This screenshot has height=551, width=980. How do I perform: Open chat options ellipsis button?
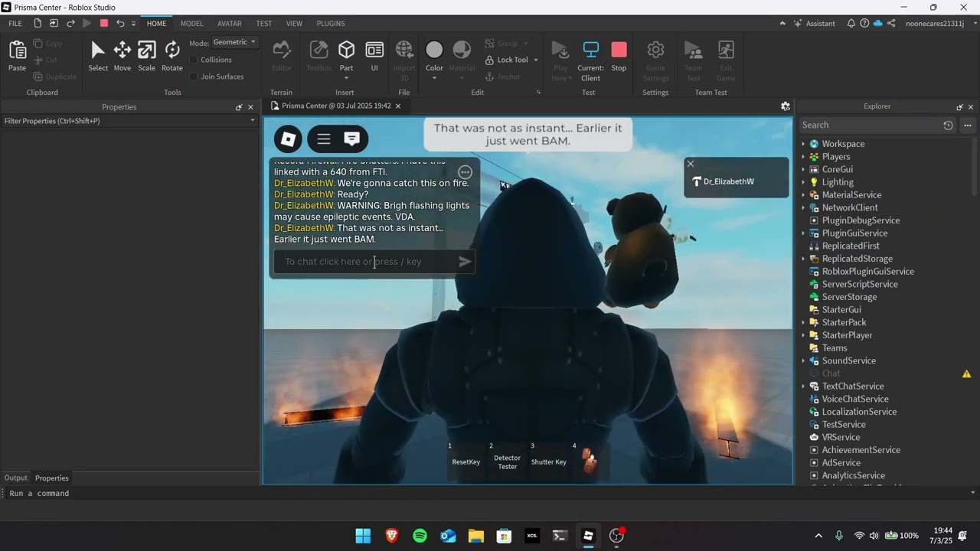click(465, 172)
